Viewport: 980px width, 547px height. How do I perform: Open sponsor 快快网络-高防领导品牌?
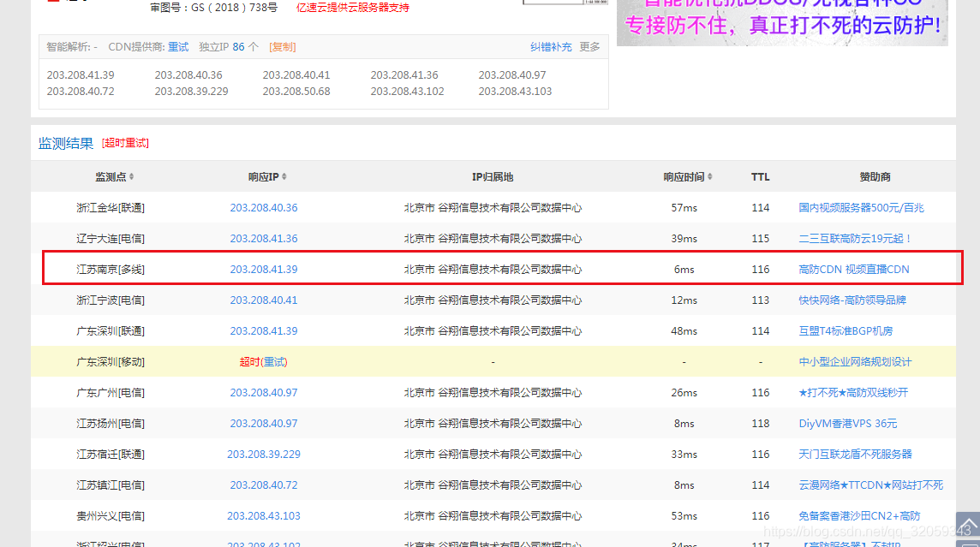(x=852, y=300)
